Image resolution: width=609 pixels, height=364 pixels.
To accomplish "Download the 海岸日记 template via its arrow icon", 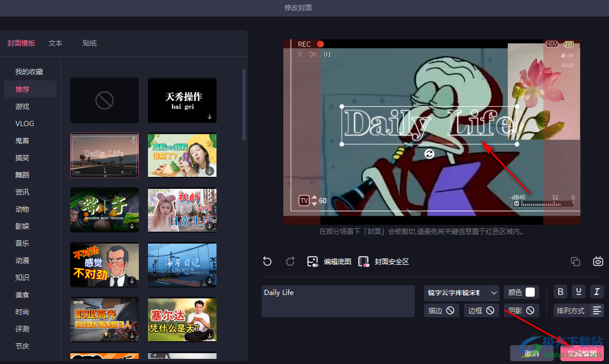I will (x=210, y=281).
